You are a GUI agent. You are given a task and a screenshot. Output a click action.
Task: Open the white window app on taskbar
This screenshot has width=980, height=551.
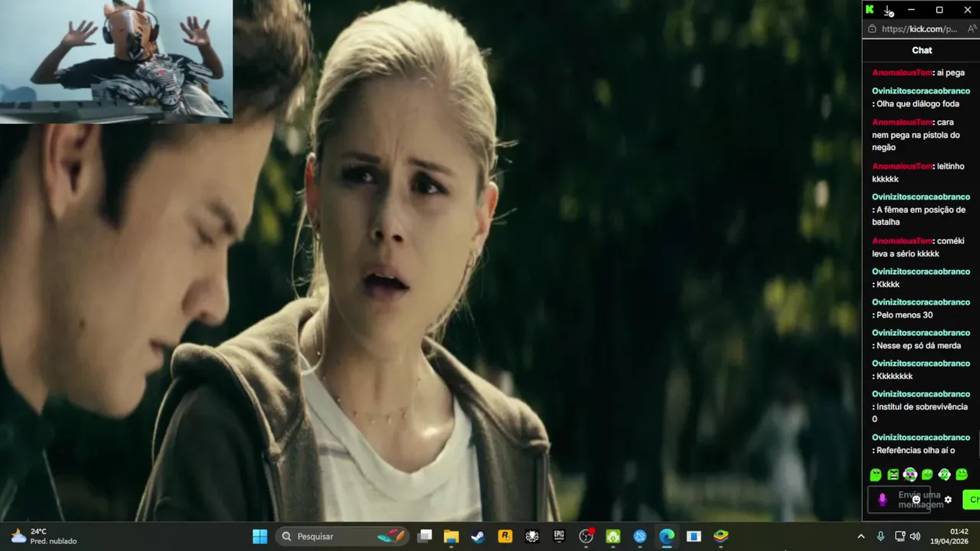694,536
